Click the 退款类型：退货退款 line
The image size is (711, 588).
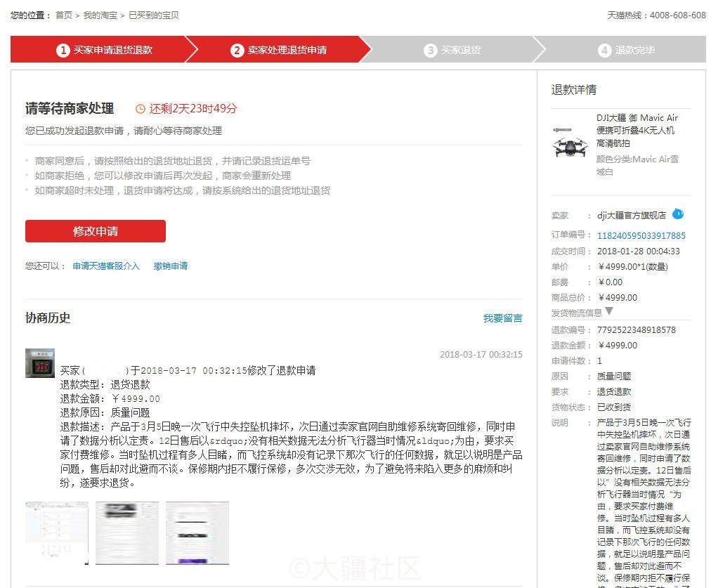pyautogui.click(x=105, y=384)
